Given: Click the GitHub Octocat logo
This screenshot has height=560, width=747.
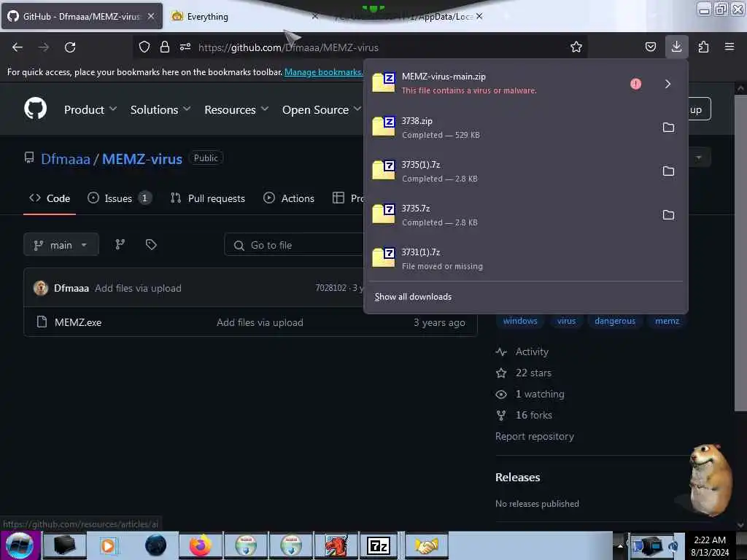Looking at the screenshot, I should point(35,109).
